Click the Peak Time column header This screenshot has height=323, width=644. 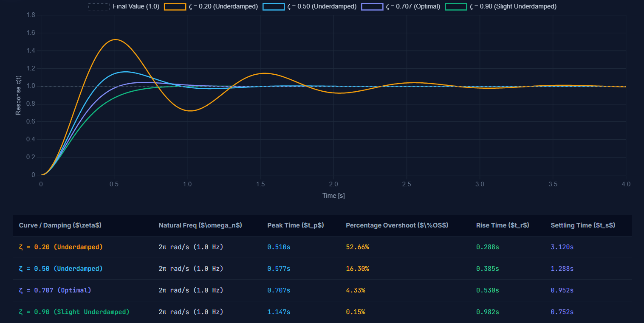pyautogui.click(x=296, y=225)
